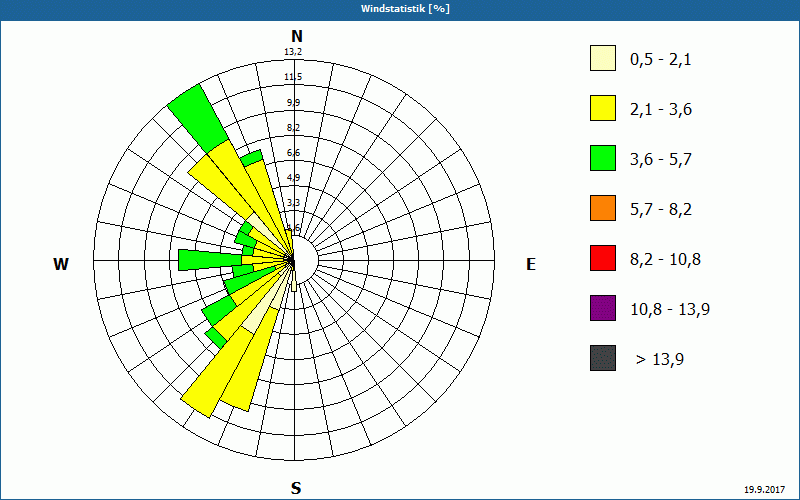Click the long green northwest wind bar
800x500 pixels.
[198, 118]
